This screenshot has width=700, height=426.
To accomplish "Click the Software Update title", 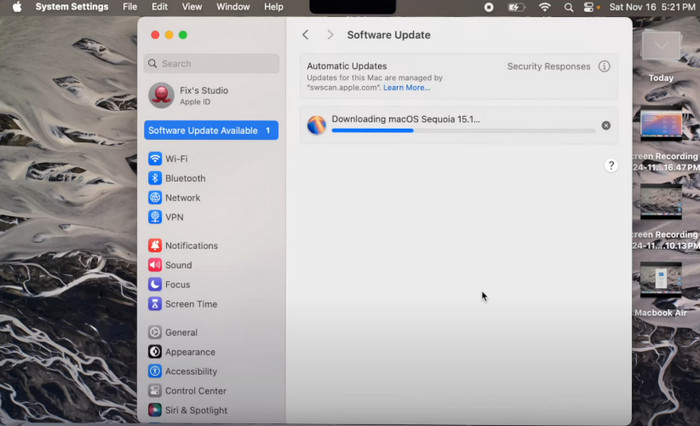I will pos(389,35).
